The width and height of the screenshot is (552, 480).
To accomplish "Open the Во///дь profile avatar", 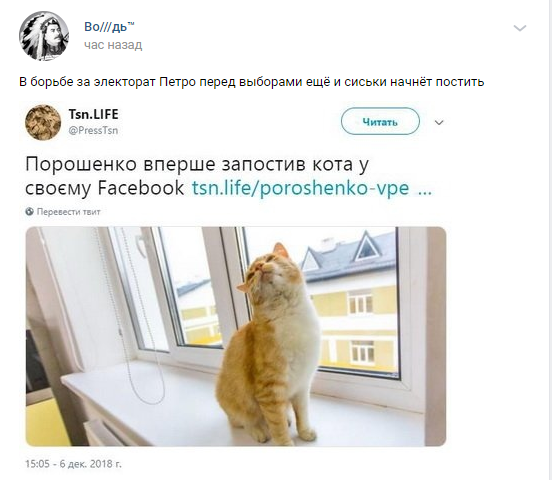I will [x=44, y=36].
